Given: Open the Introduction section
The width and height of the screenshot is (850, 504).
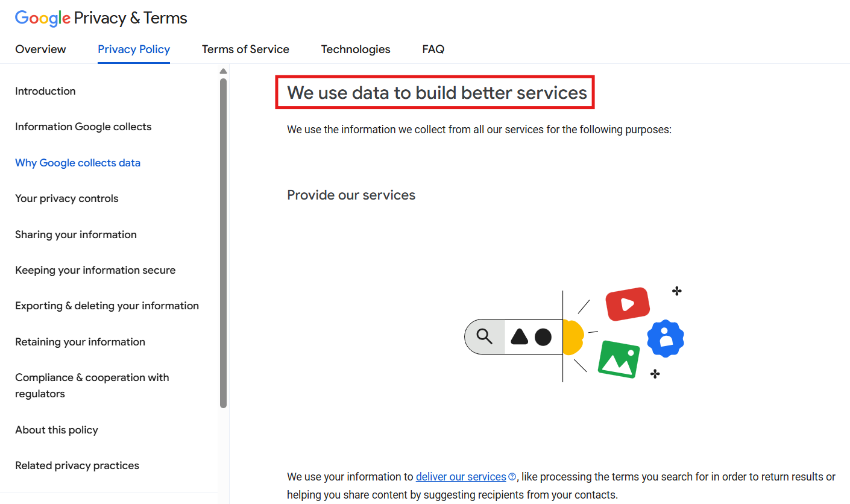Looking at the screenshot, I should point(45,90).
